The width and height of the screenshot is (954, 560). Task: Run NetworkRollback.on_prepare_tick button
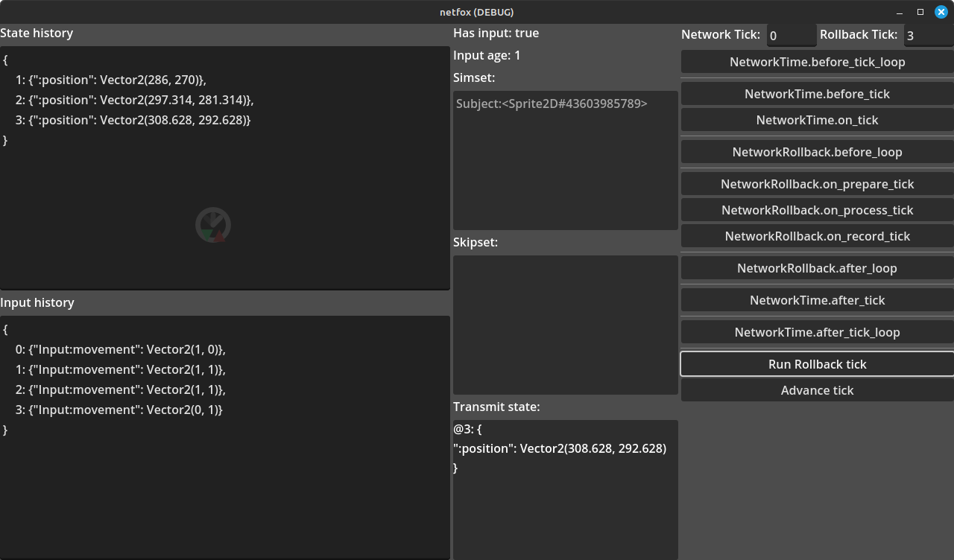point(817,184)
